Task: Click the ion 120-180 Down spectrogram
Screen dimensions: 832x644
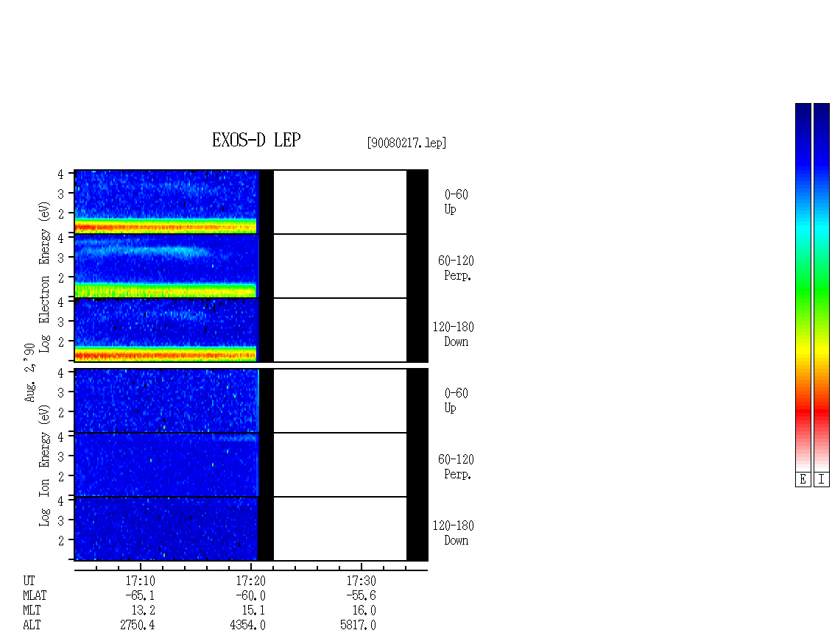Action: [251, 529]
